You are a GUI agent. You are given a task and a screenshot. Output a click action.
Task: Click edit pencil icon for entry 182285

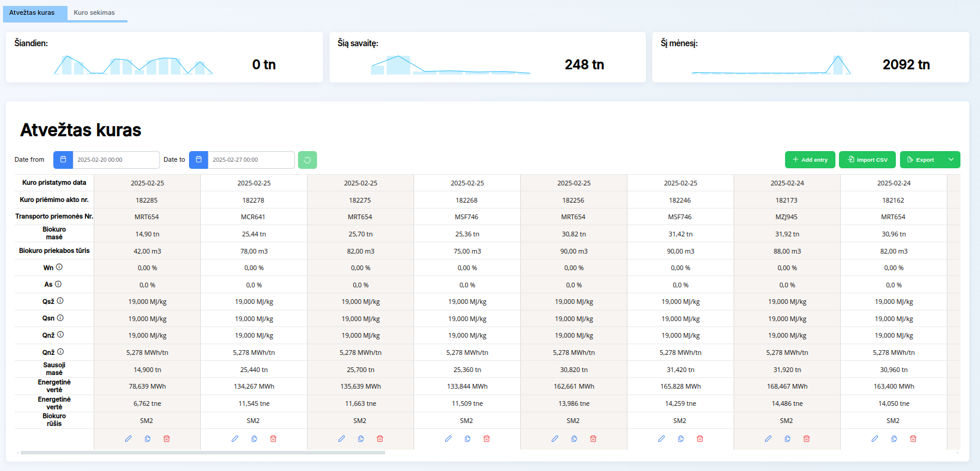point(128,439)
